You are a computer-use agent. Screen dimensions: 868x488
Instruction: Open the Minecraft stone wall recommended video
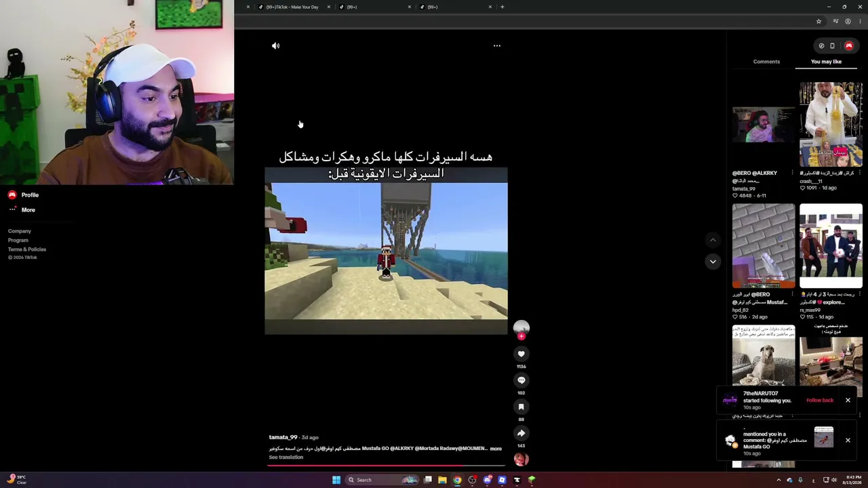point(764,246)
